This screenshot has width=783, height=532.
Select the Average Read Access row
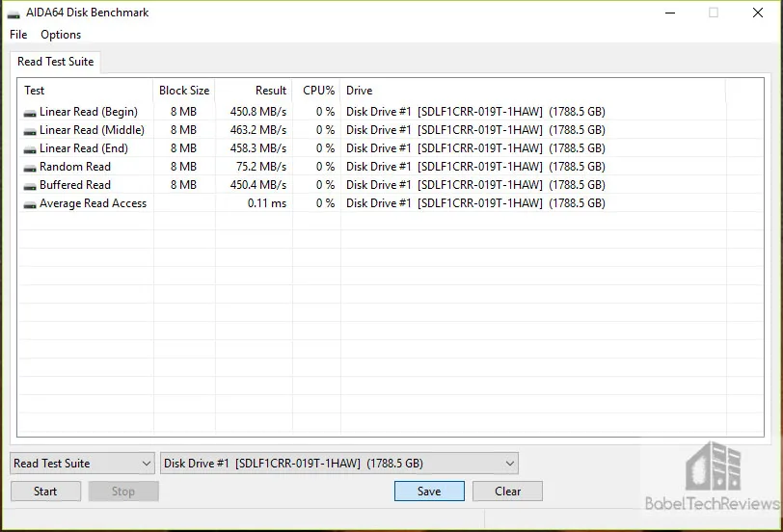tap(391, 203)
